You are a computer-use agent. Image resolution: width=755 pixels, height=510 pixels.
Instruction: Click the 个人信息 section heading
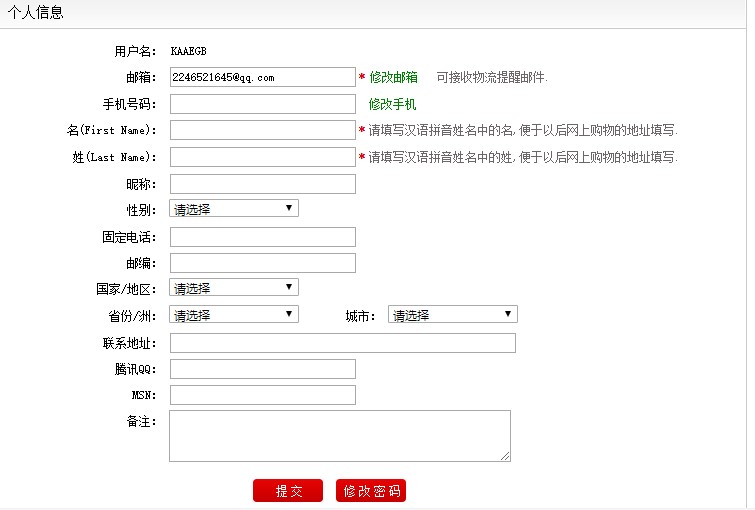(36, 12)
